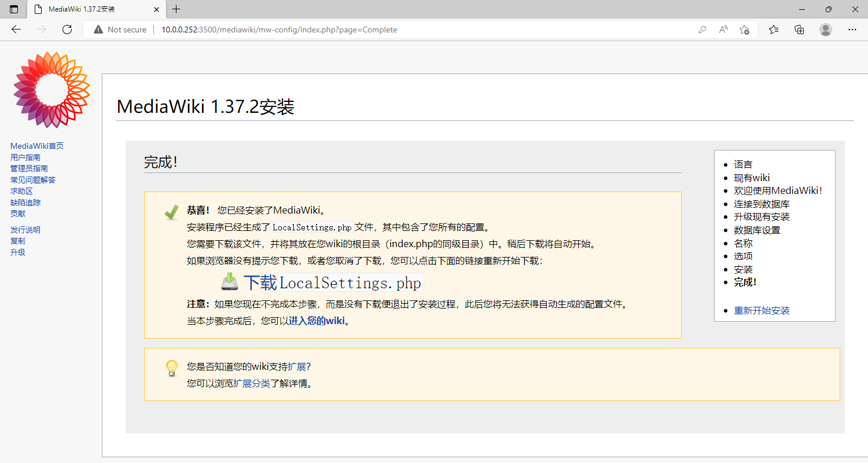Click the MediaWiki sunflower logo

(x=51, y=90)
